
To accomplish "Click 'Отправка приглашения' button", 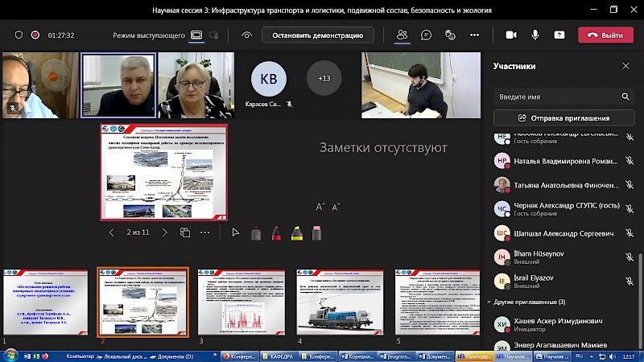I will click(x=563, y=118).
